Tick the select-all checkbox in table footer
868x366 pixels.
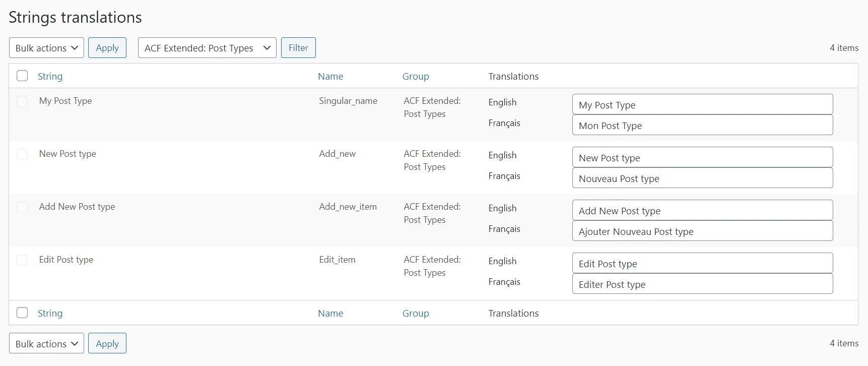pos(22,313)
